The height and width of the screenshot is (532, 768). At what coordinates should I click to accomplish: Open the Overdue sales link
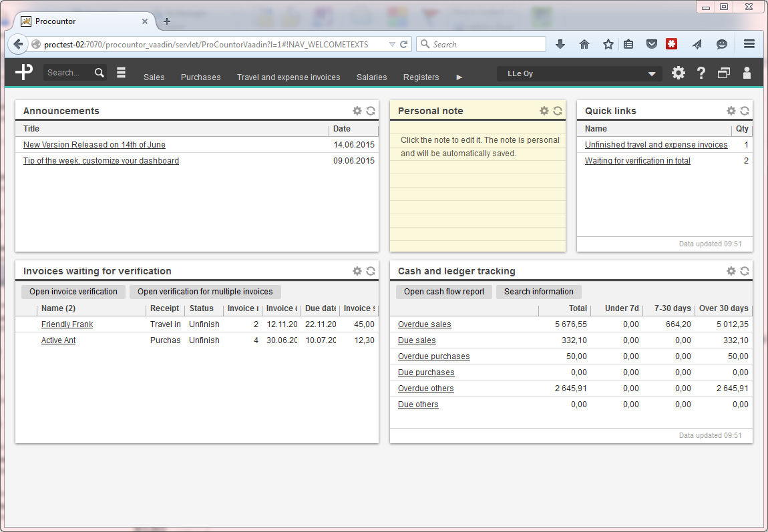pyautogui.click(x=425, y=324)
